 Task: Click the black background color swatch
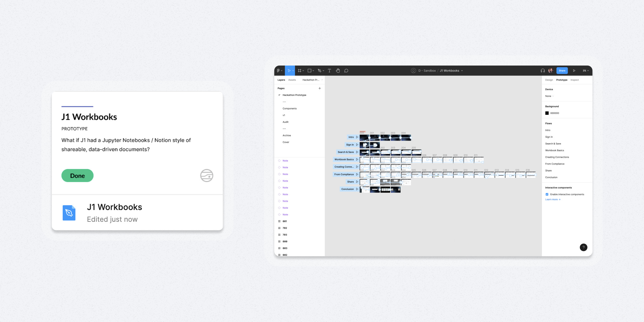[x=547, y=113]
